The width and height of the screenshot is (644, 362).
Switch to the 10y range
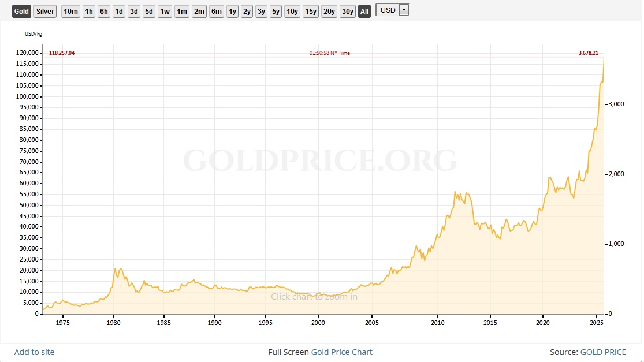pos(292,12)
